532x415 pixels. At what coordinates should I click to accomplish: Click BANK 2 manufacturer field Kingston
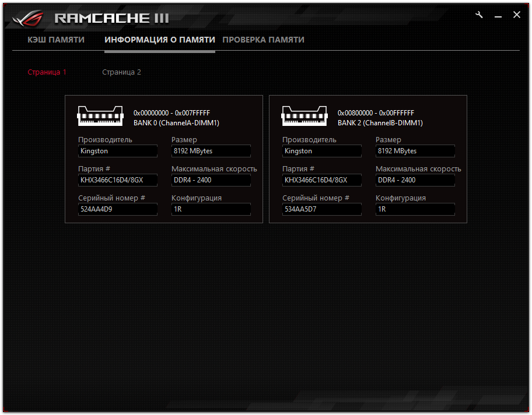click(x=322, y=151)
